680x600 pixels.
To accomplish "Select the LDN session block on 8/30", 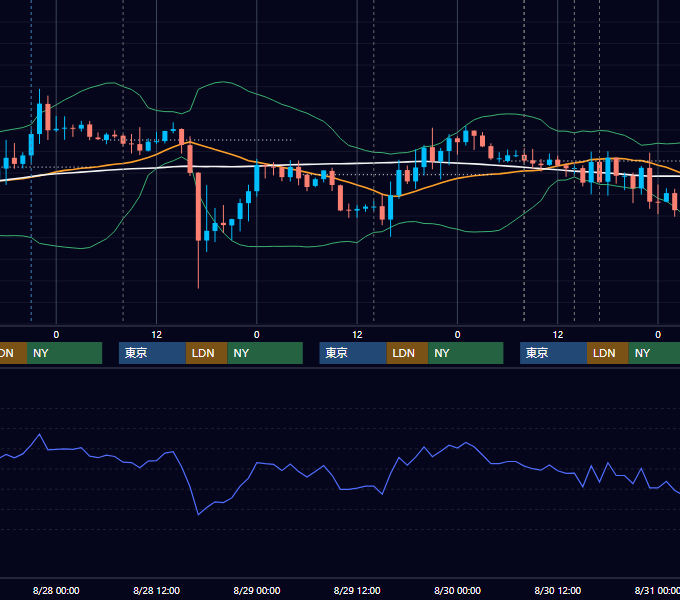I will pyautogui.click(x=608, y=353).
